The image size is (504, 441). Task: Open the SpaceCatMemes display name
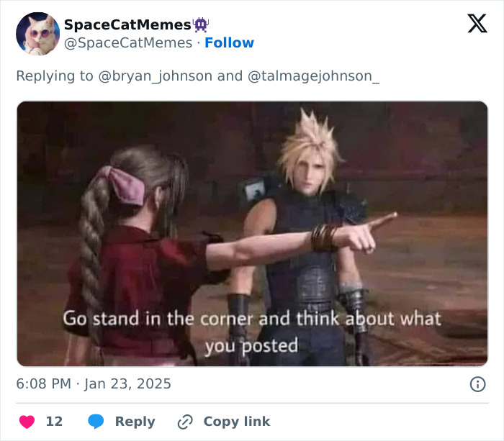(x=127, y=24)
